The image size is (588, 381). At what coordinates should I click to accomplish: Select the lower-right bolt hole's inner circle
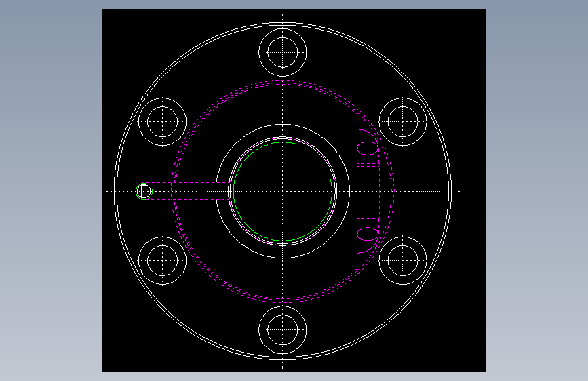[x=403, y=260]
